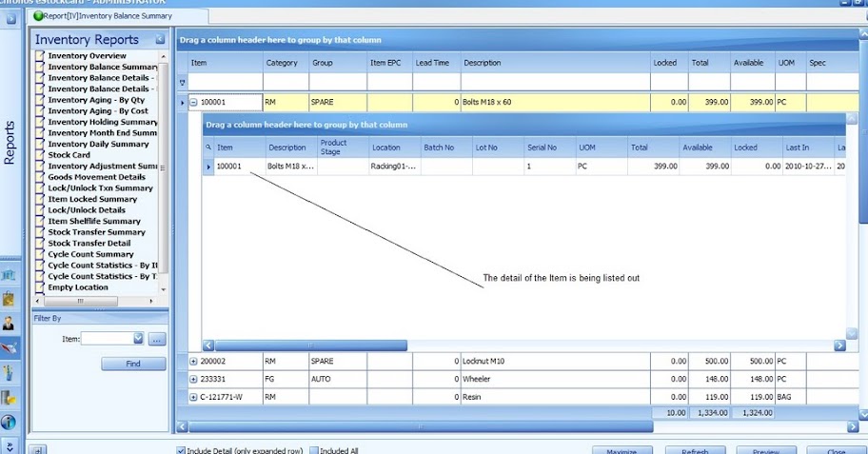This screenshot has height=454, width=868.
Task: Open the shopping bag icon in navigation bar
Action: click(x=9, y=299)
